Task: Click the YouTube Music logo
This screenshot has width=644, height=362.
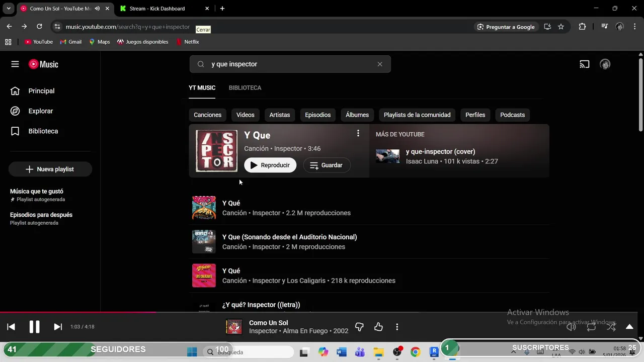Action: [x=43, y=64]
